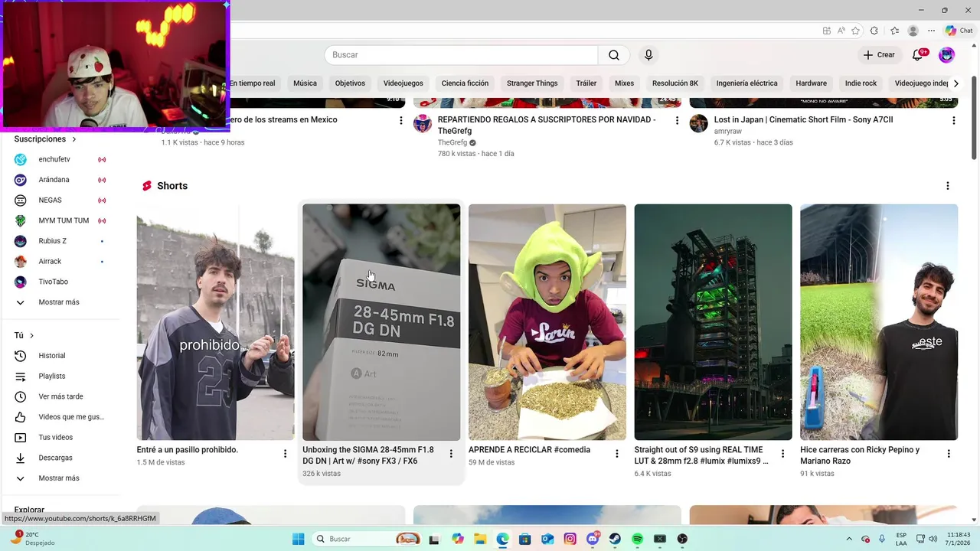Image resolution: width=980 pixels, height=551 pixels.
Task: Open options for 'Entré a un pasillo prohibido'
Action: tap(285, 454)
